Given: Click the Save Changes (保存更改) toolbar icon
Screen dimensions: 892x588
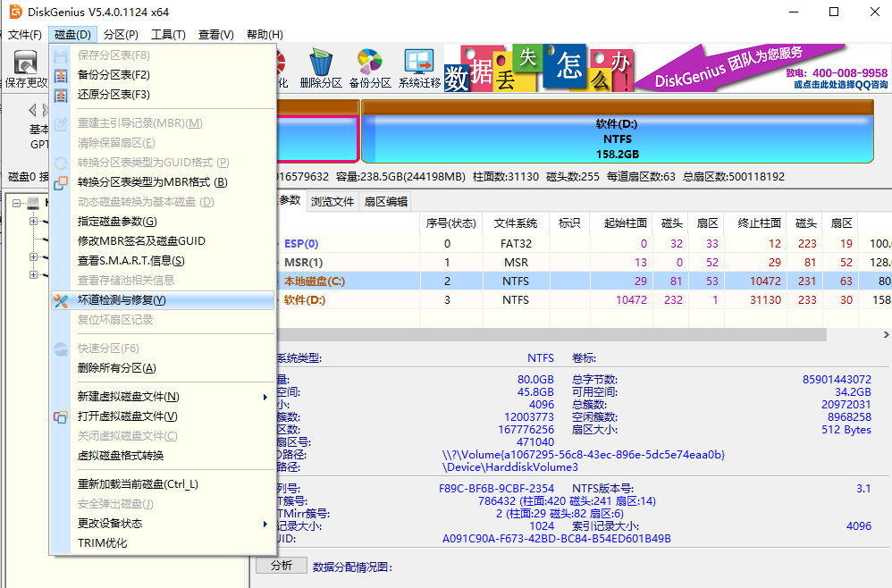Looking at the screenshot, I should 26,68.
